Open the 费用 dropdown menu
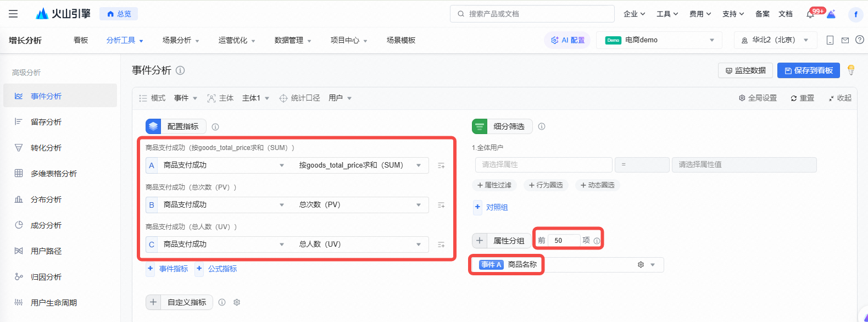The image size is (868, 322). (700, 14)
